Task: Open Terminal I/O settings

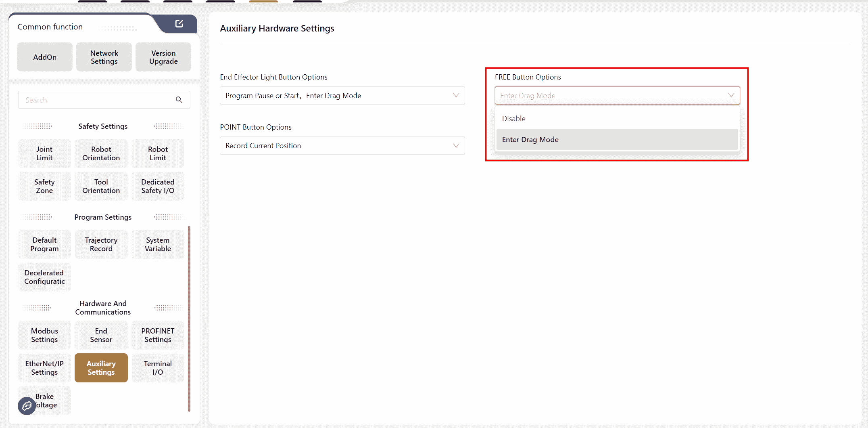Action: 158,368
